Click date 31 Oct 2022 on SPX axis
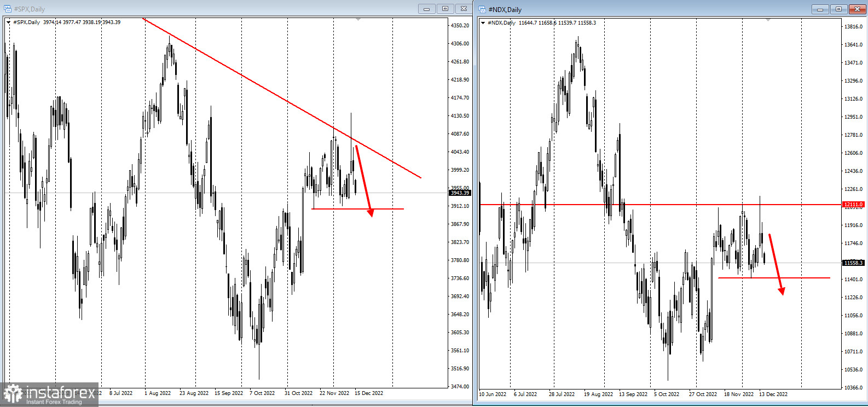Screen dimensions: 868x407 (298, 393)
